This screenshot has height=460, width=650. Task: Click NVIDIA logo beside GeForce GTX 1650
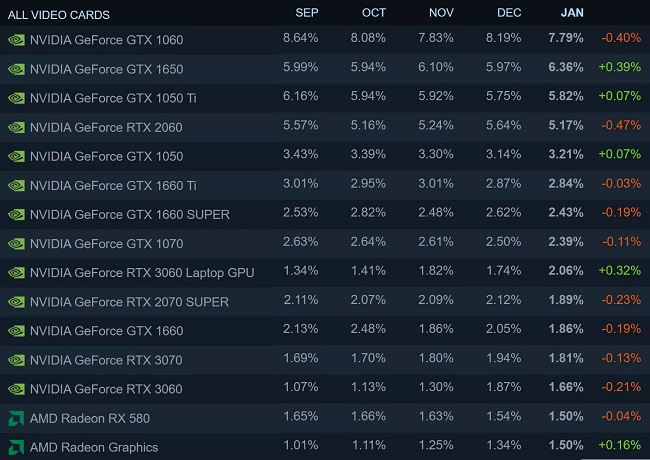(17, 69)
